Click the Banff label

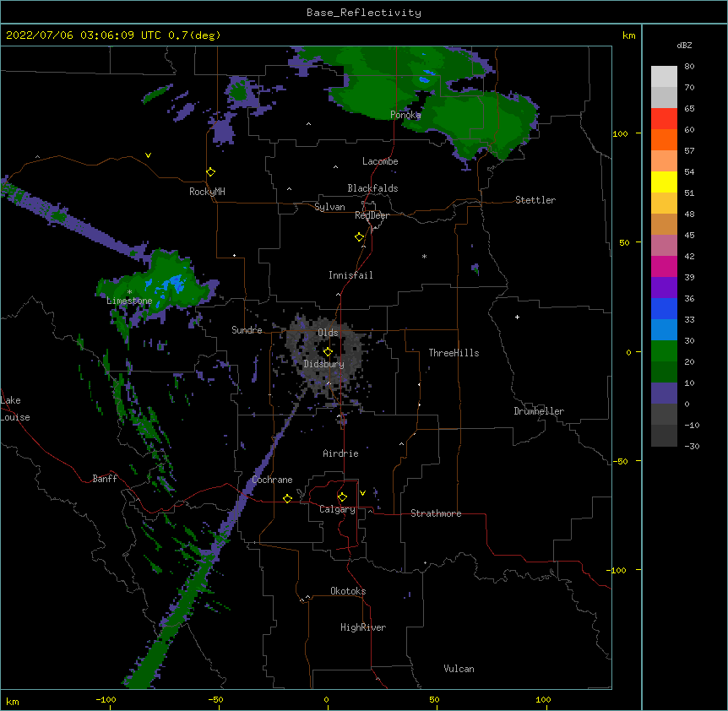pos(105,479)
